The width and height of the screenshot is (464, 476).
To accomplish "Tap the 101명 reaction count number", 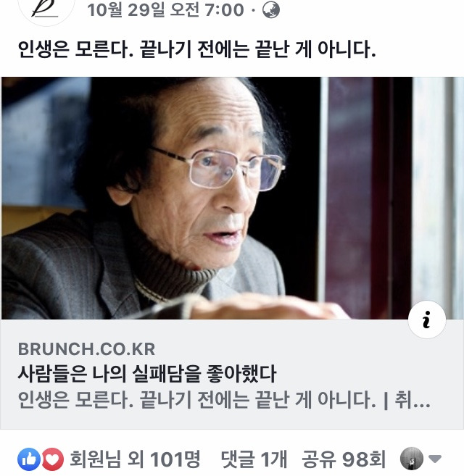I will (175, 459).
